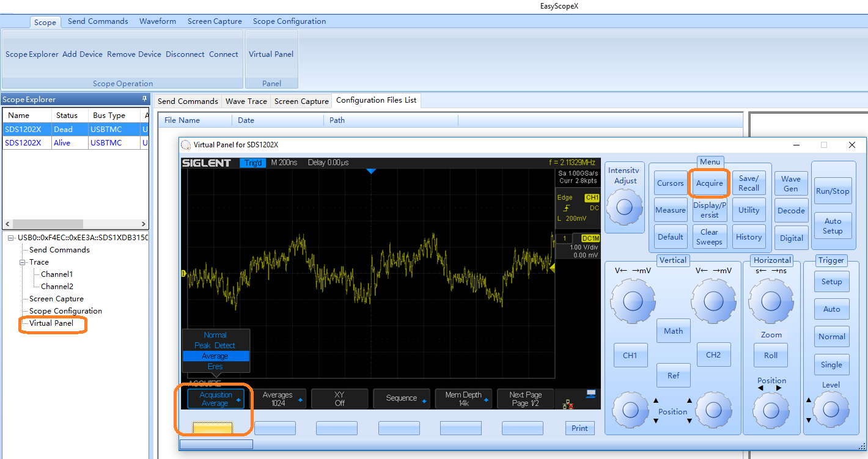Click the horizontal Position knob

coord(771,409)
